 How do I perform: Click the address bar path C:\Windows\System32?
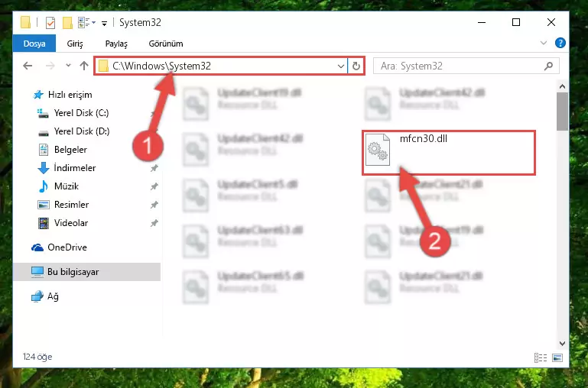pyautogui.click(x=161, y=66)
